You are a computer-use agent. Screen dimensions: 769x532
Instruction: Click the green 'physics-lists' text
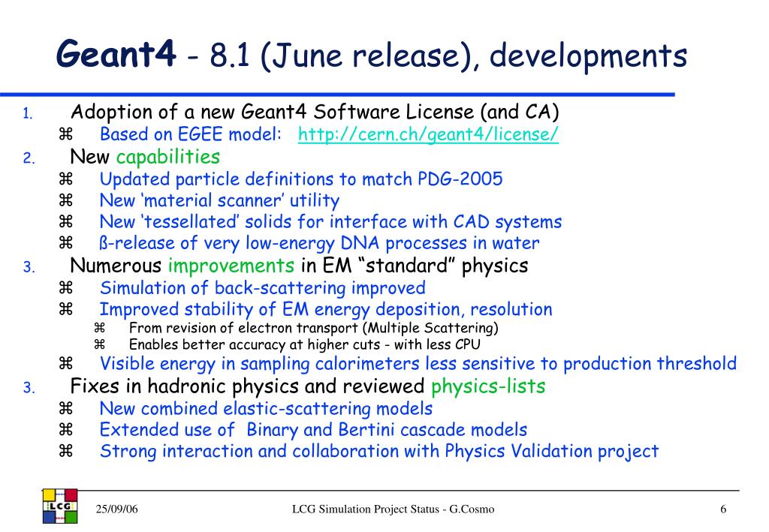point(488,386)
